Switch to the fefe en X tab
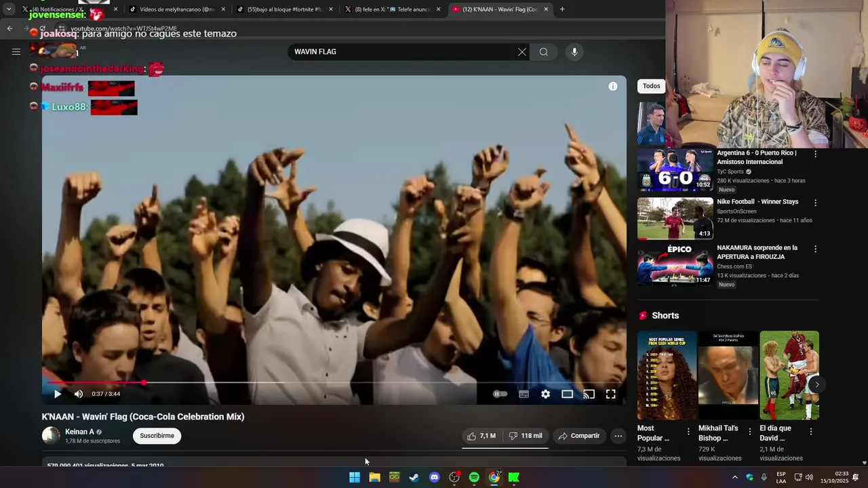This screenshot has height=488, width=868. point(392,9)
